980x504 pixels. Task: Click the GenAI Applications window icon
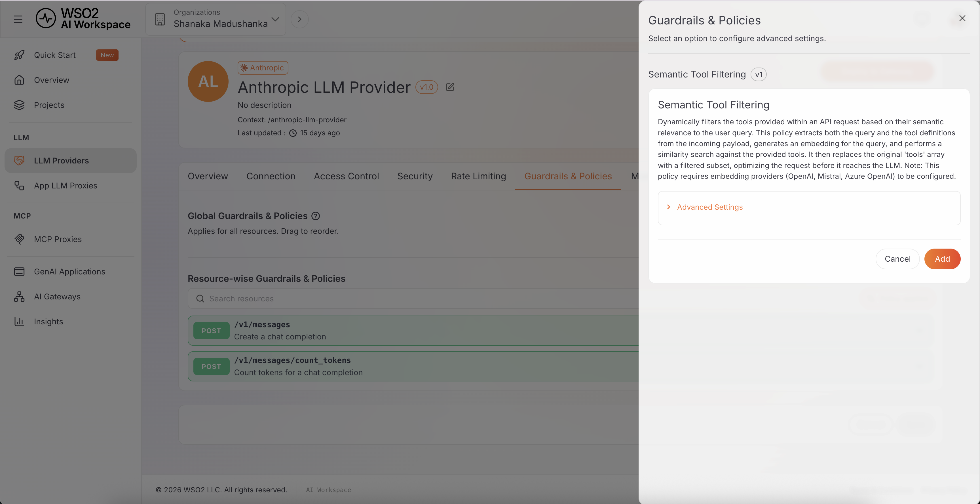(19, 271)
